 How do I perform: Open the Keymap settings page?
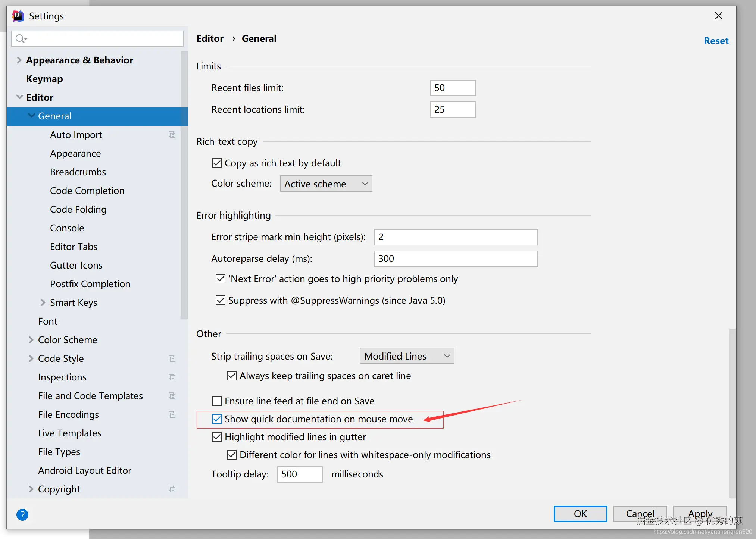44,79
